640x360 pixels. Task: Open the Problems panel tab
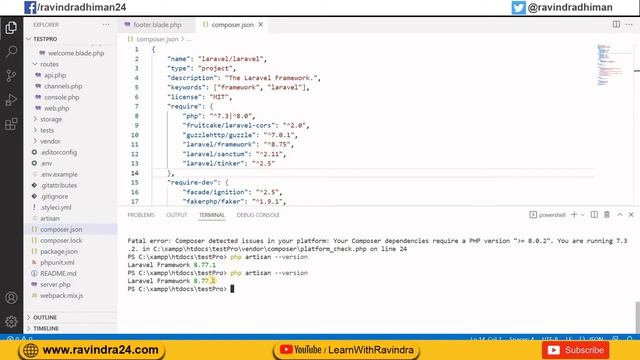point(141,215)
